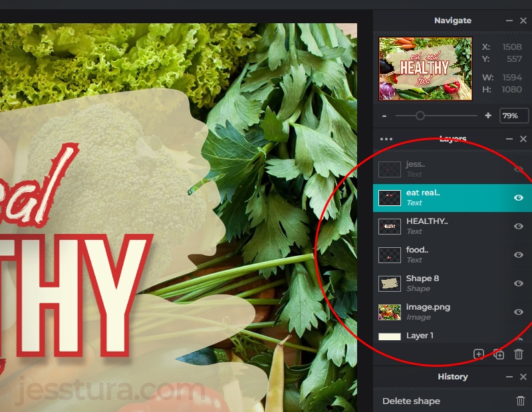Click the Shape 8 layer thumbnail
532x412 pixels.
point(390,284)
